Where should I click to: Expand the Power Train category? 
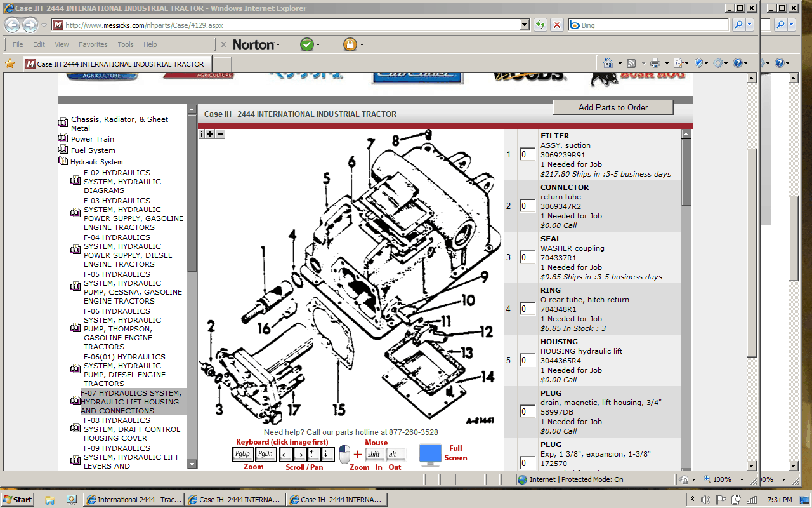[93, 139]
